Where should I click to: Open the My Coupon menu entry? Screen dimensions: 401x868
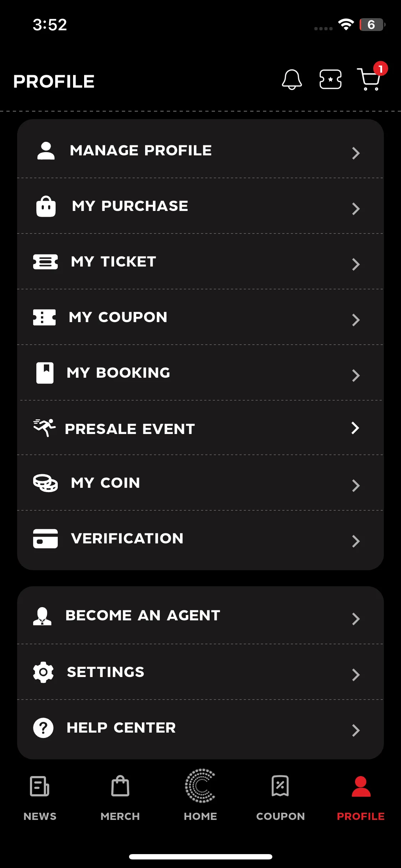click(x=200, y=317)
